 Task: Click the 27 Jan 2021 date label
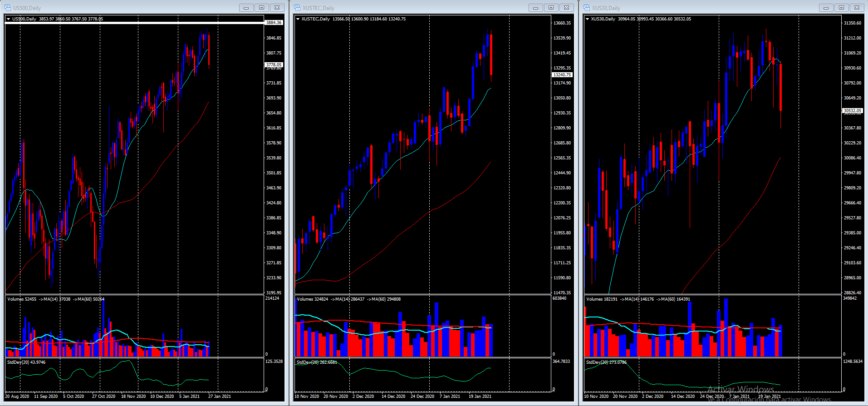(220, 396)
